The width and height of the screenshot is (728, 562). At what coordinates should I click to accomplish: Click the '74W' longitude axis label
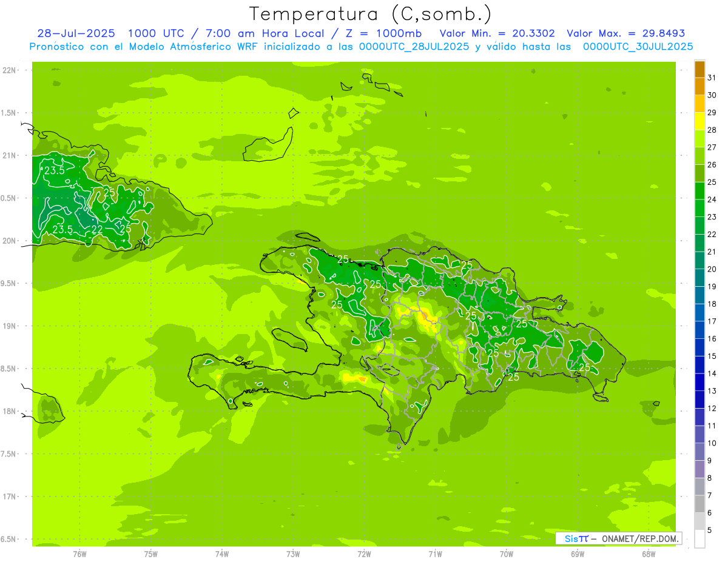(x=221, y=554)
